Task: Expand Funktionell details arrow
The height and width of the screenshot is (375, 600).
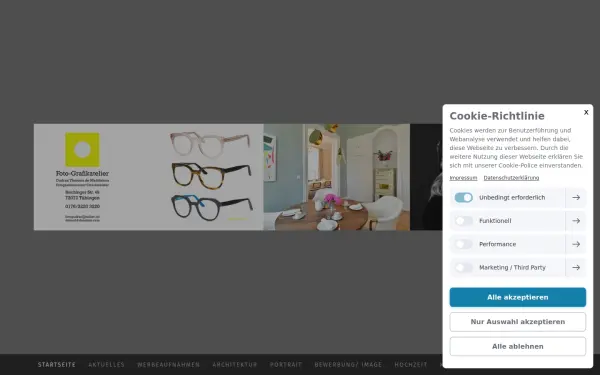Action: click(x=576, y=221)
